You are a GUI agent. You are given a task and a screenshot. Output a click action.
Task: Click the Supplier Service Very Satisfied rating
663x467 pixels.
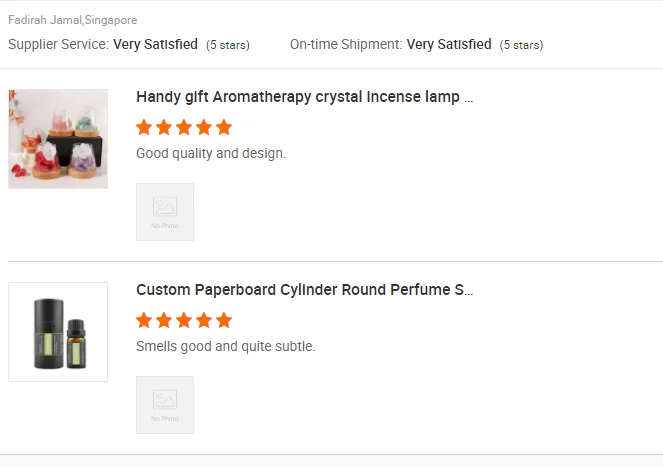[155, 44]
